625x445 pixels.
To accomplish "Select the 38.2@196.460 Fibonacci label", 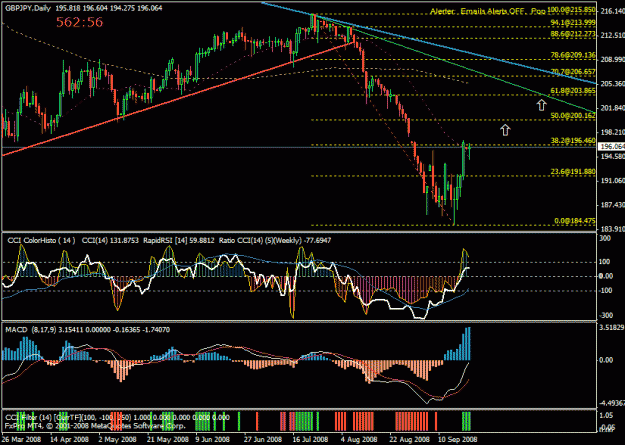I will (x=573, y=141).
